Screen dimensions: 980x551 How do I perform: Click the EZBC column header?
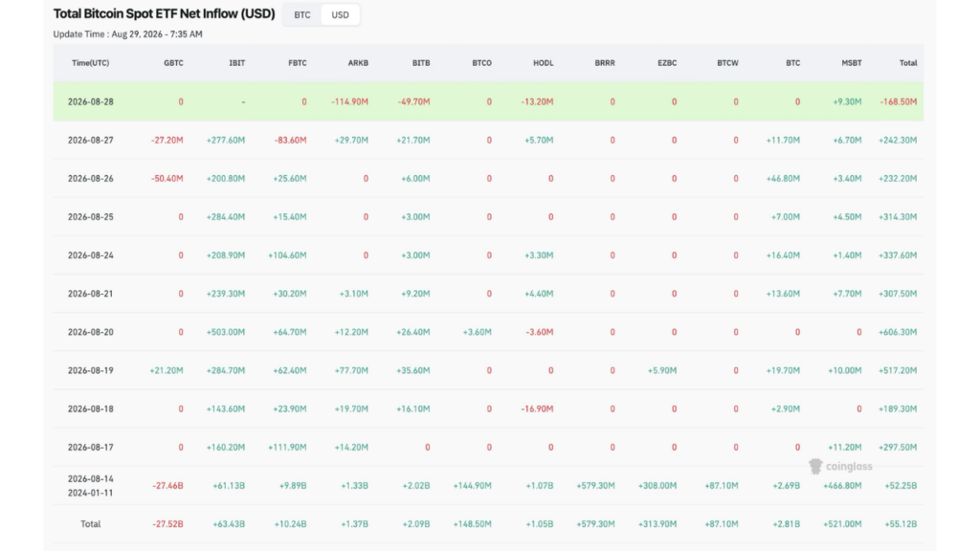pyautogui.click(x=667, y=63)
